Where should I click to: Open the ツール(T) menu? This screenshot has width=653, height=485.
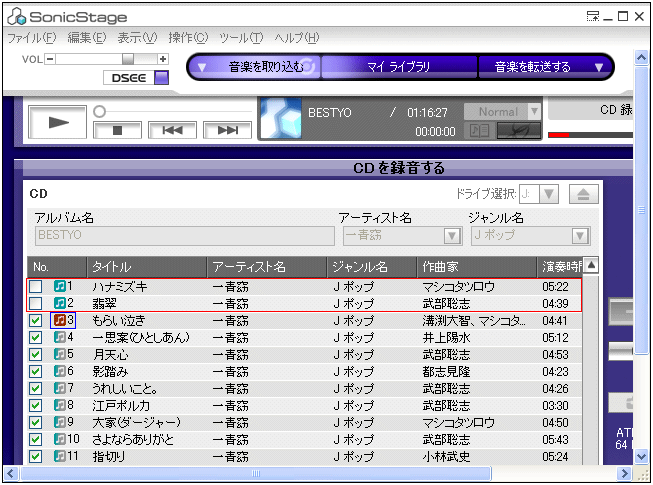tap(241, 38)
